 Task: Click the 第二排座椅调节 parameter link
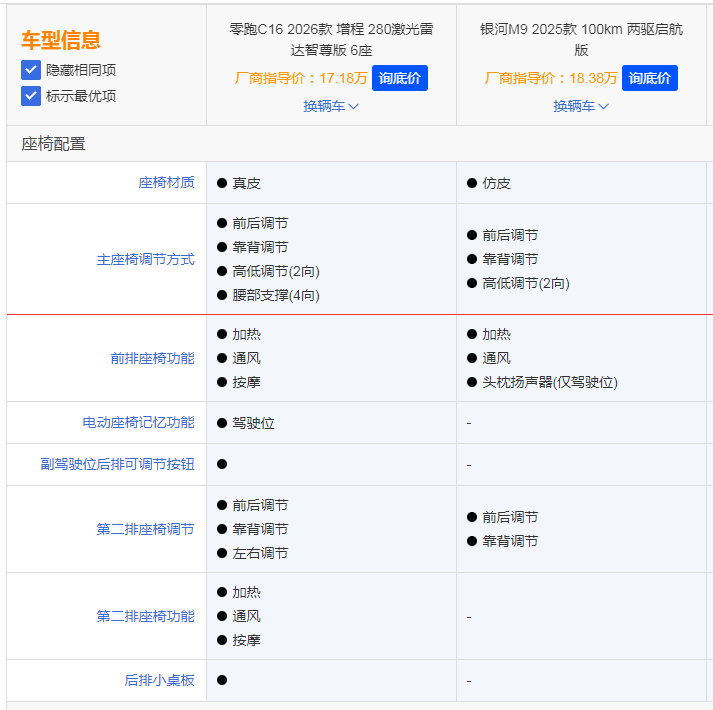tap(145, 529)
